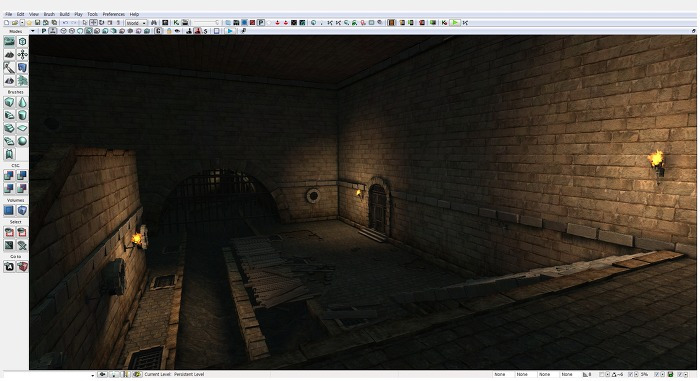Image resolution: width=700 pixels, height=381 pixels.
Task: Click the CSG Intersect icon
Action: pyautogui.click(x=9, y=188)
